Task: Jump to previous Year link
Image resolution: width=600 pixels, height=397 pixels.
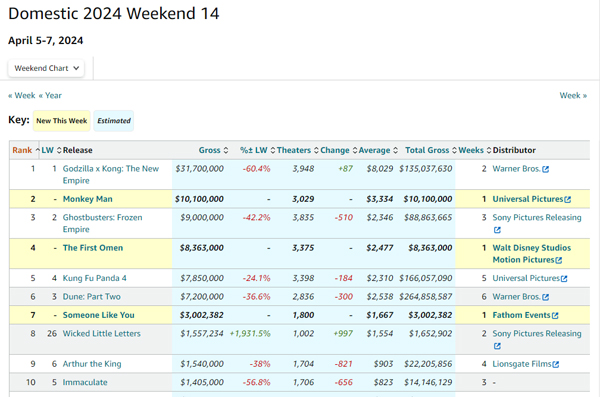Action: point(50,95)
